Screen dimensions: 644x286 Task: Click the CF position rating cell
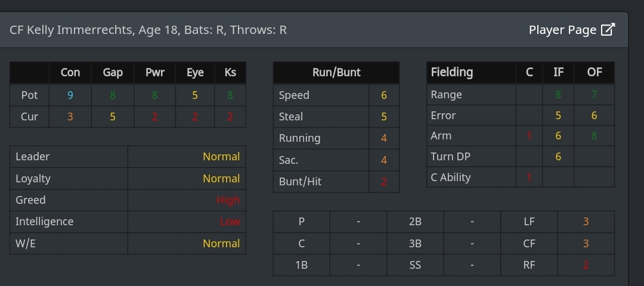coord(586,243)
